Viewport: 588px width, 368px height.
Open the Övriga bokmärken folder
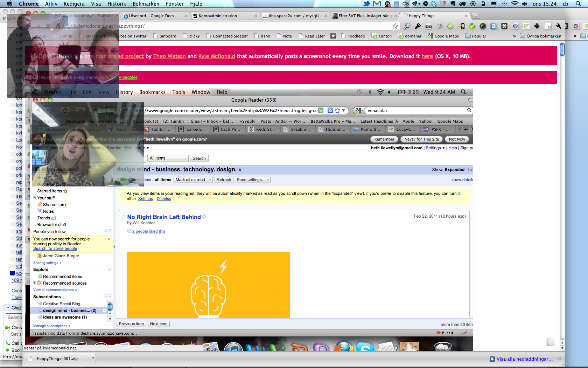540,36
